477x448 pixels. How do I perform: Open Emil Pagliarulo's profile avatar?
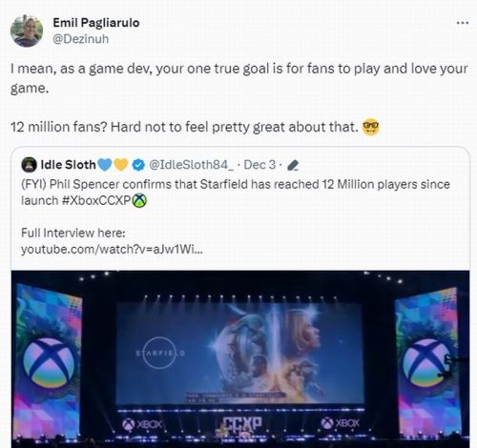27,31
